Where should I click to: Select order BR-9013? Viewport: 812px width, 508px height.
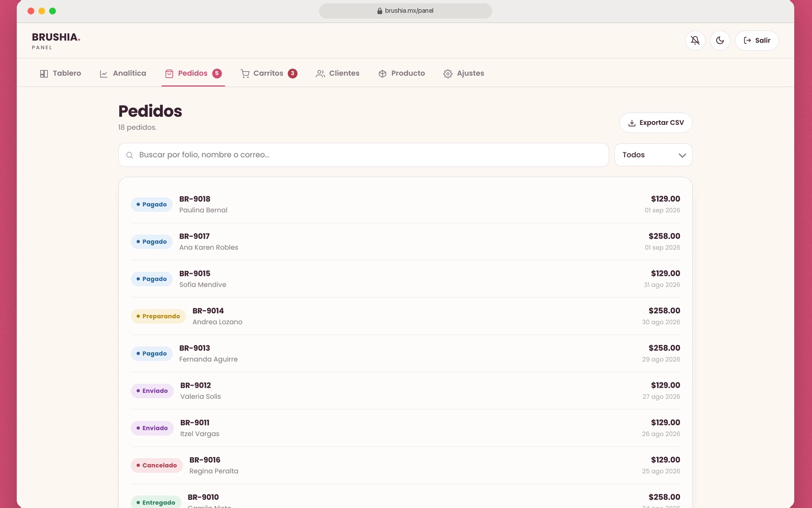(x=405, y=354)
